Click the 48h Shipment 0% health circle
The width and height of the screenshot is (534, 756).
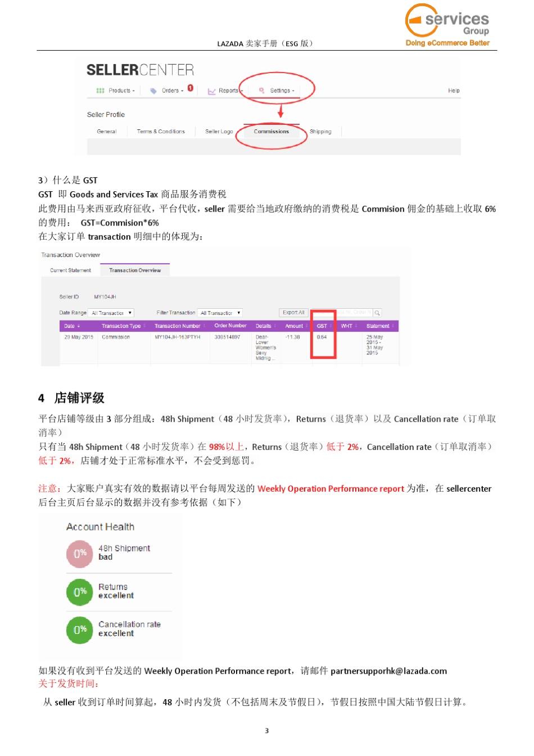[79, 553]
